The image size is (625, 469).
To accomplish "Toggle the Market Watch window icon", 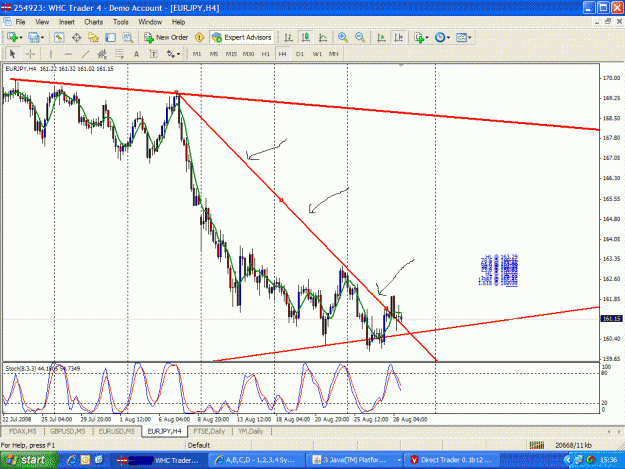I will click(x=59, y=37).
